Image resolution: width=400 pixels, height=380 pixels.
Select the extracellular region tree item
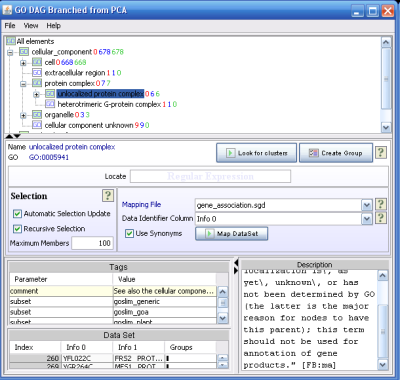click(x=75, y=73)
